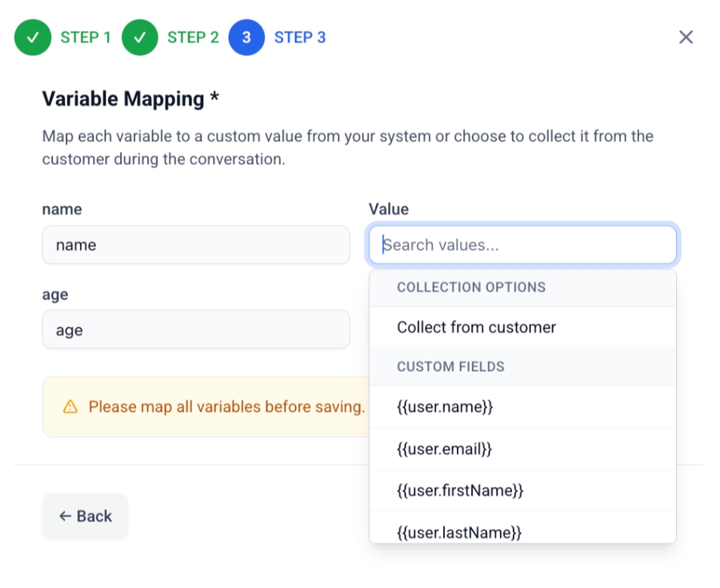The width and height of the screenshot is (720, 588).
Task: Click the Custom Fields group header
Action: [450, 367]
